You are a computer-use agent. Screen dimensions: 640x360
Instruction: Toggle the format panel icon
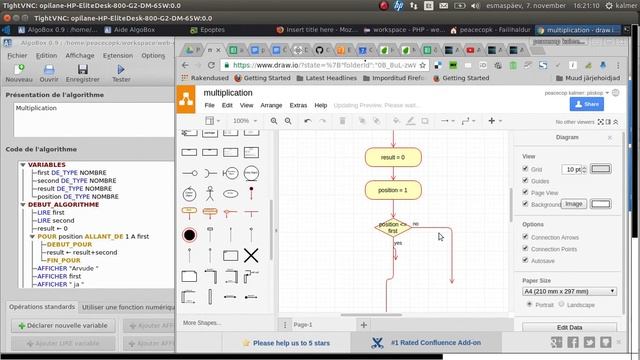point(608,122)
